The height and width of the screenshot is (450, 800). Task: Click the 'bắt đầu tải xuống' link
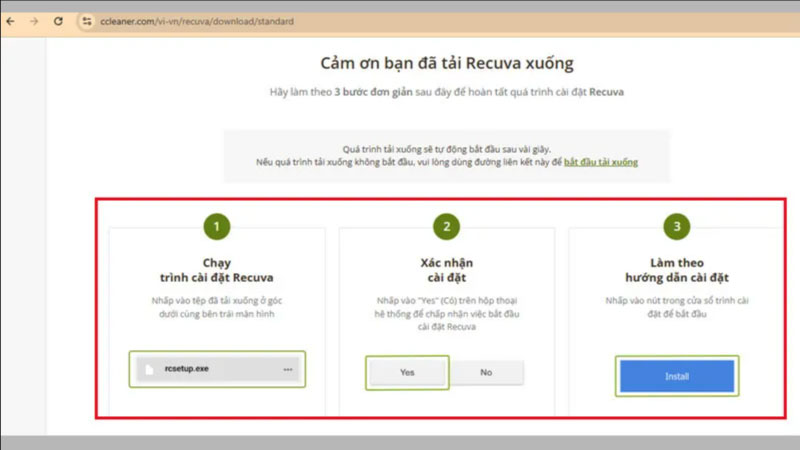point(601,162)
